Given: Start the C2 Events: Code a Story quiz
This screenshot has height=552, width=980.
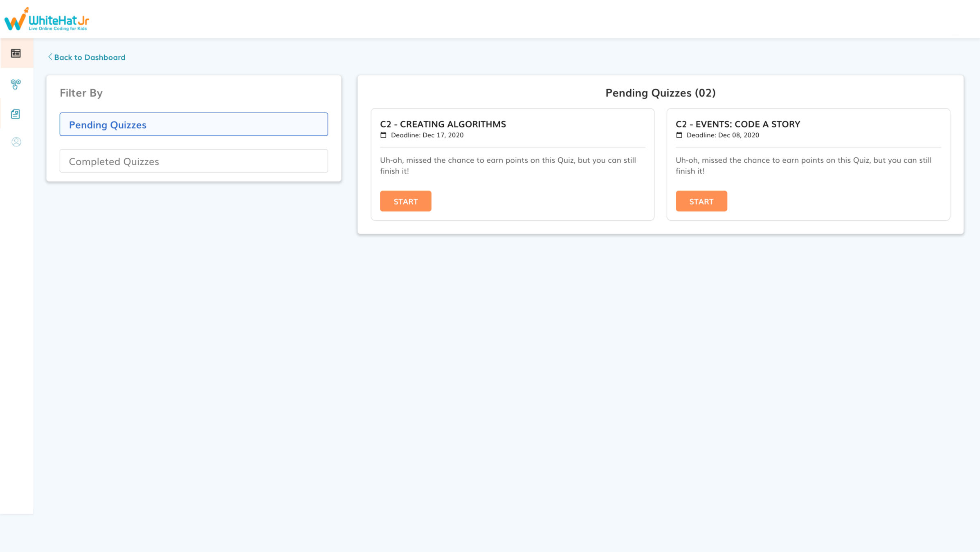Looking at the screenshot, I should (701, 201).
